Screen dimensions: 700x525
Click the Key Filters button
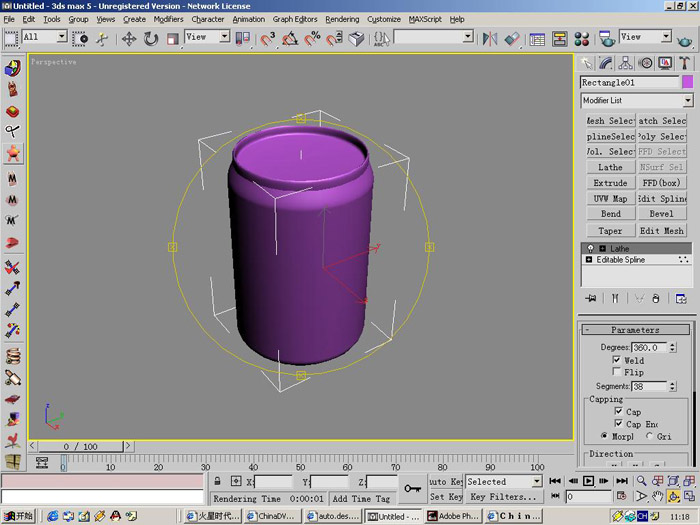pyautogui.click(x=503, y=496)
